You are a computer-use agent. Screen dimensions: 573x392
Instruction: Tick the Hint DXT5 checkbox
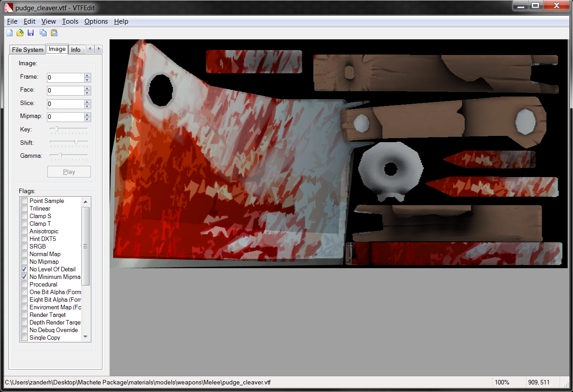[24, 239]
